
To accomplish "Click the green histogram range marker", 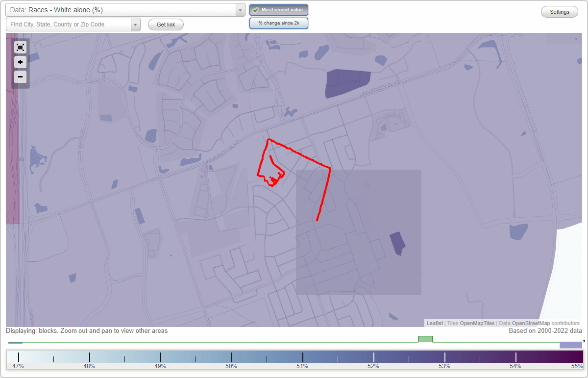I will tap(425, 339).
